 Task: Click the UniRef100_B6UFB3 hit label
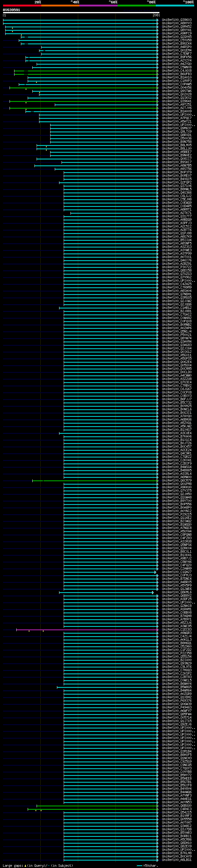(x=177, y=74)
